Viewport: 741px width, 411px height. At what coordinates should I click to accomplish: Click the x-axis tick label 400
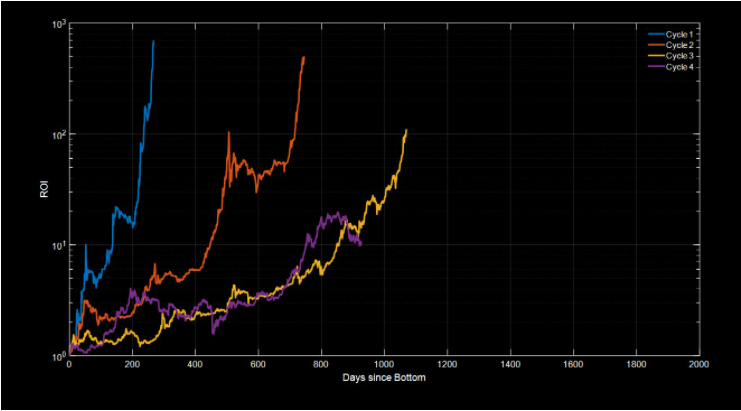point(195,364)
